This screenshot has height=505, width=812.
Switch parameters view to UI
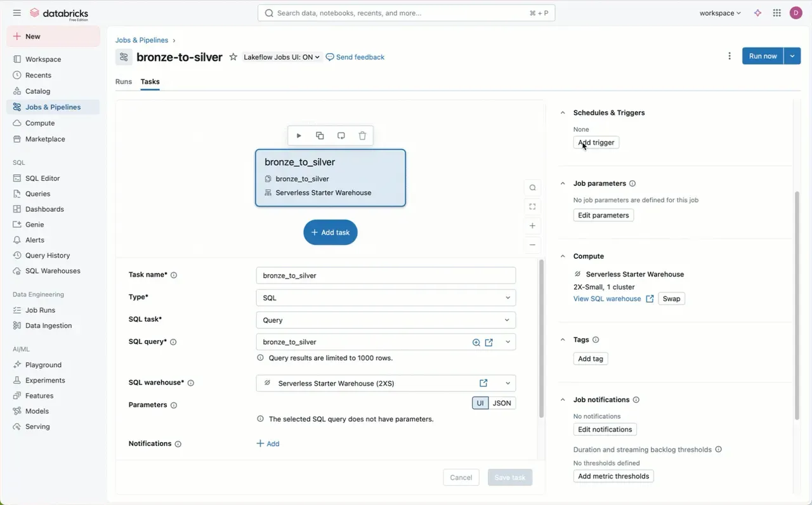480,403
